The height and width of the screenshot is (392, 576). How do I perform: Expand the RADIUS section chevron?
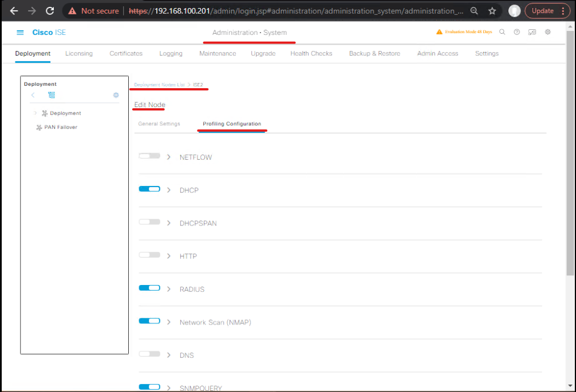pos(168,289)
